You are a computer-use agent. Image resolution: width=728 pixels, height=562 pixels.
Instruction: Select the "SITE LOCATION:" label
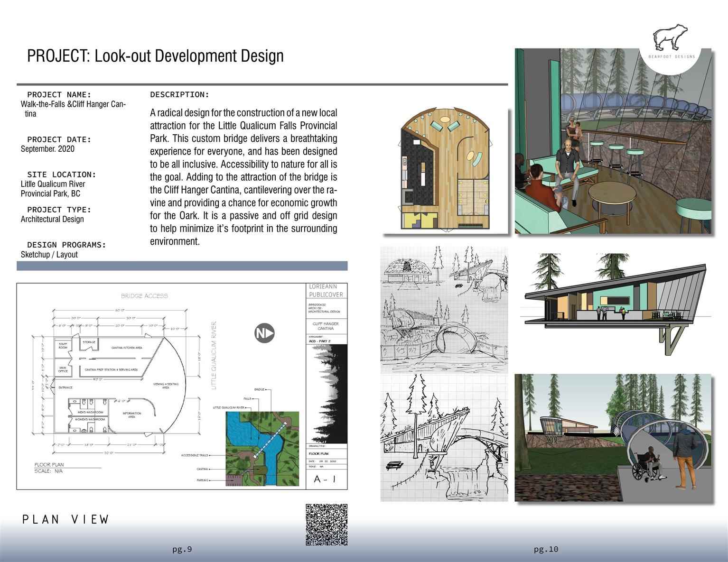[x=62, y=175]
